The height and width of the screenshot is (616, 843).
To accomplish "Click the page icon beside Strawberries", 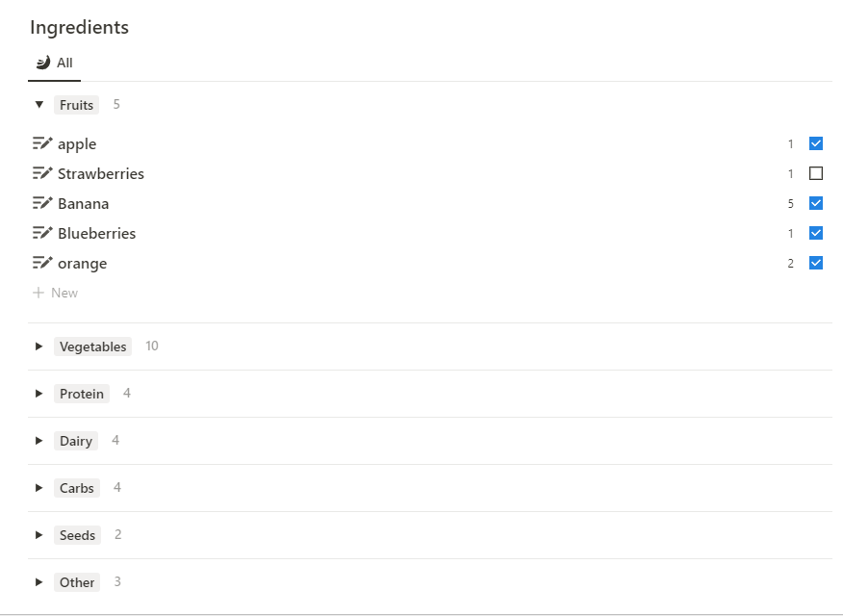I will pos(42,174).
